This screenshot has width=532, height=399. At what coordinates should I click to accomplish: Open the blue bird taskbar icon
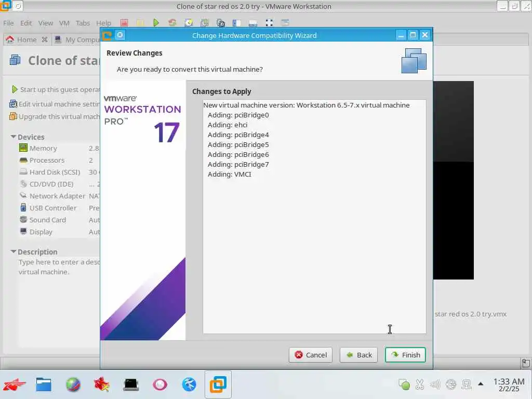pyautogui.click(x=189, y=384)
